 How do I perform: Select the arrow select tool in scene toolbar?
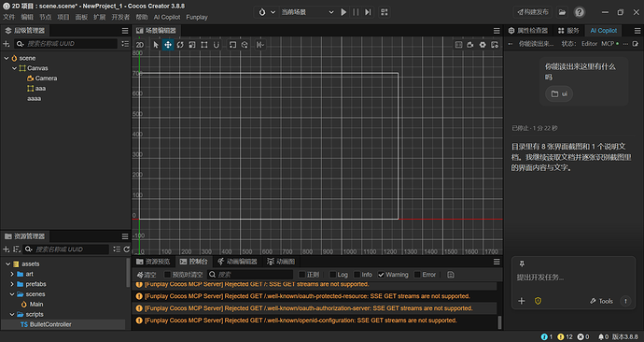[x=156, y=45]
